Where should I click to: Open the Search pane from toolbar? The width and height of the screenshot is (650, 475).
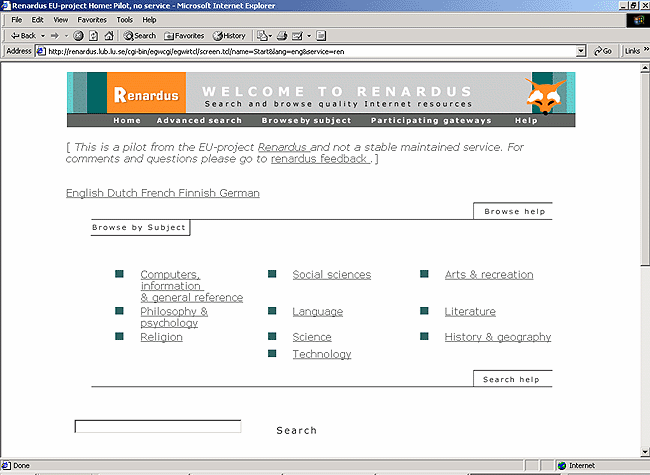tap(140, 36)
